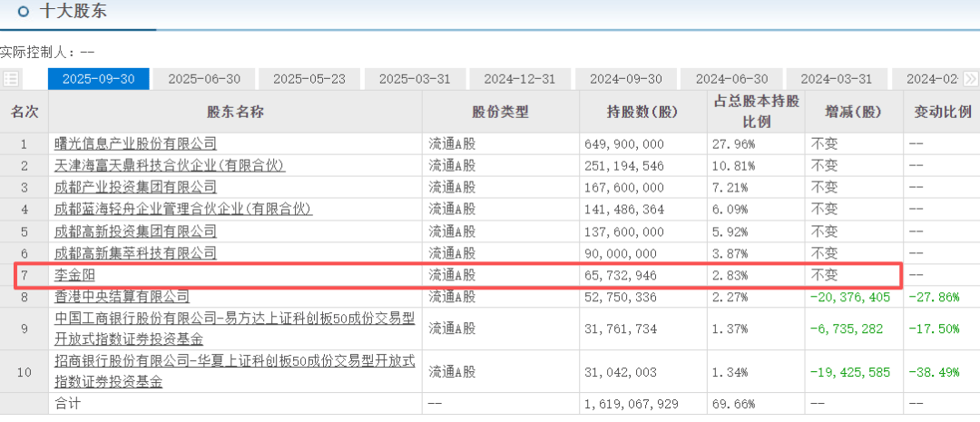The height and width of the screenshot is (422, 980).
Task: Click shareholder name 李金阳
Action: [74, 274]
